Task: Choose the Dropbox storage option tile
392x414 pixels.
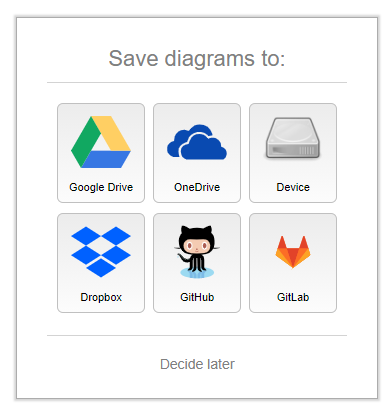Action: [101, 263]
